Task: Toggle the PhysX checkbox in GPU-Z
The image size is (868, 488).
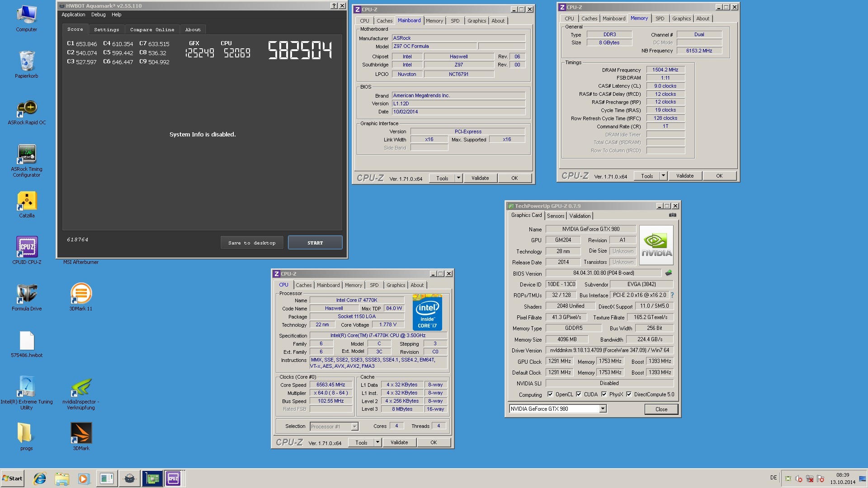Action: [x=604, y=394]
